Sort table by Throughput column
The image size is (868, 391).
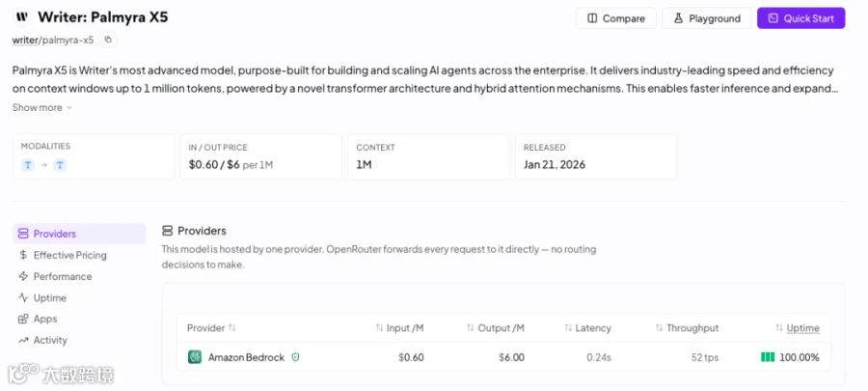(687, 328)
